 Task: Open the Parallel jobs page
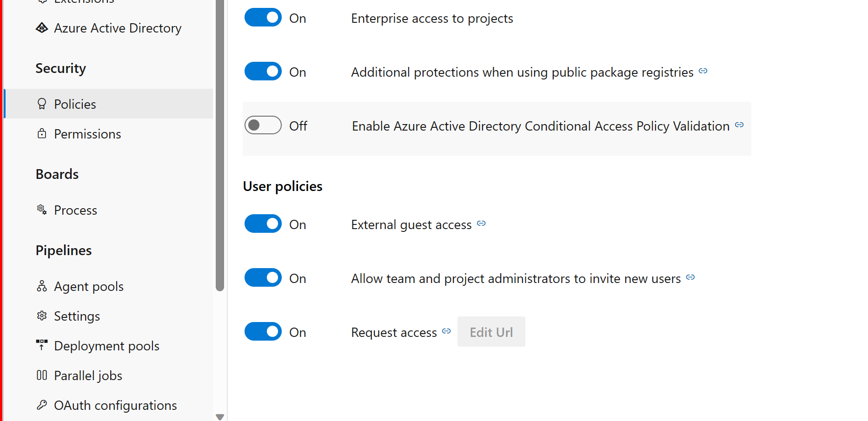coord(88,375)
